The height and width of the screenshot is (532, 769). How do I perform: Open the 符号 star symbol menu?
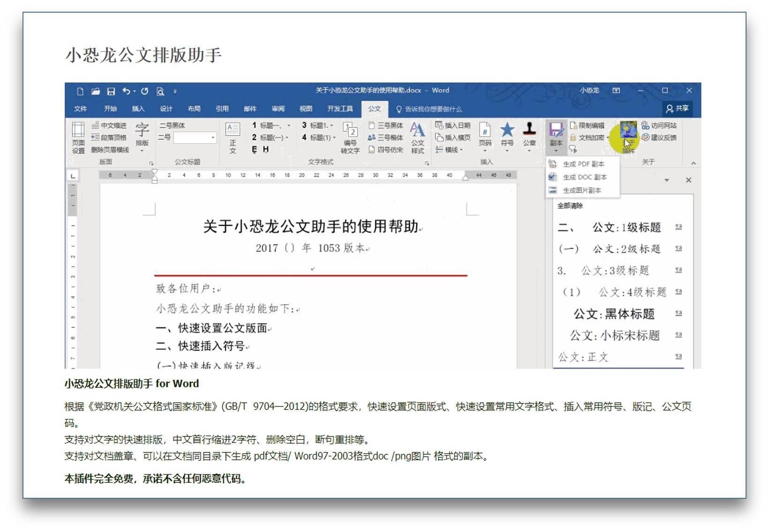coord(507,137)
